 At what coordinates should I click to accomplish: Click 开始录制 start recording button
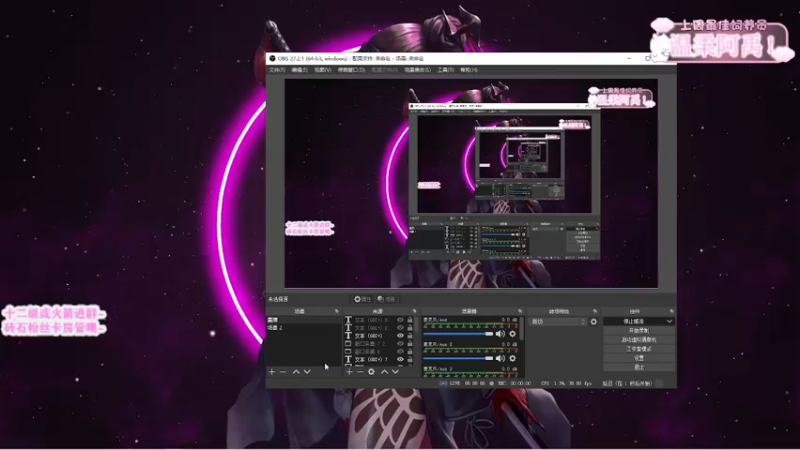click(639, 331)
